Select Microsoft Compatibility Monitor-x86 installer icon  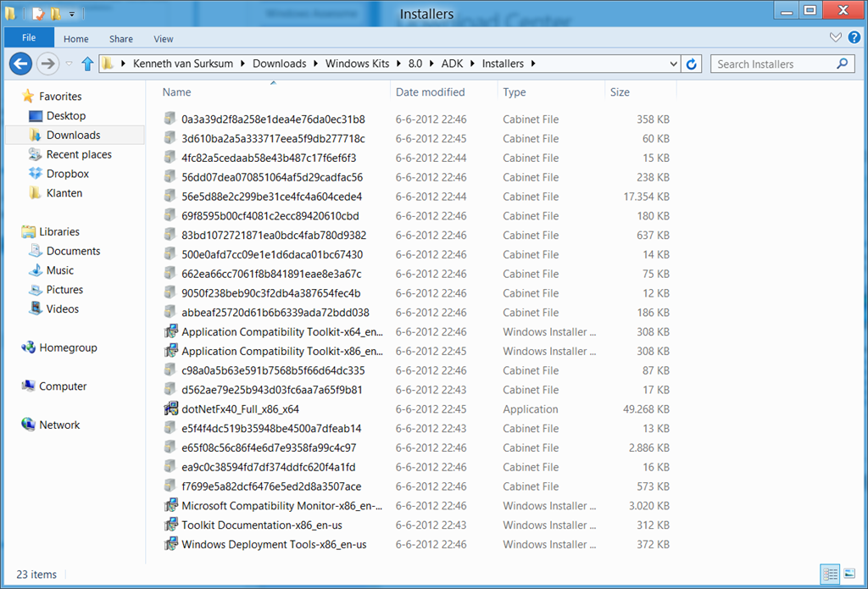pos(170,505)
